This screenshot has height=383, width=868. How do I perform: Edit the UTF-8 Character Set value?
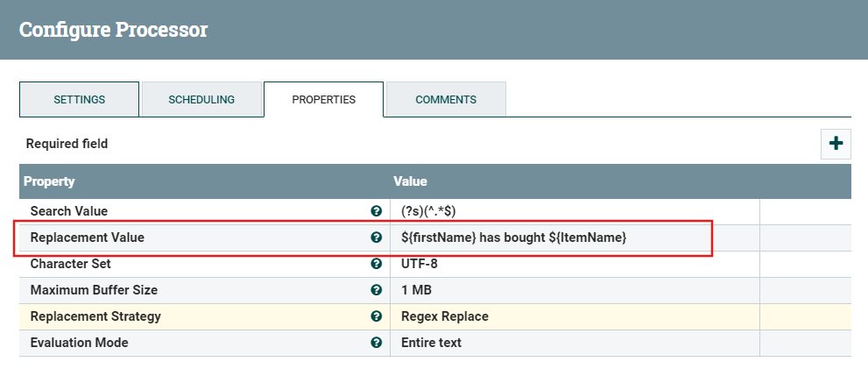coord(575,264)
